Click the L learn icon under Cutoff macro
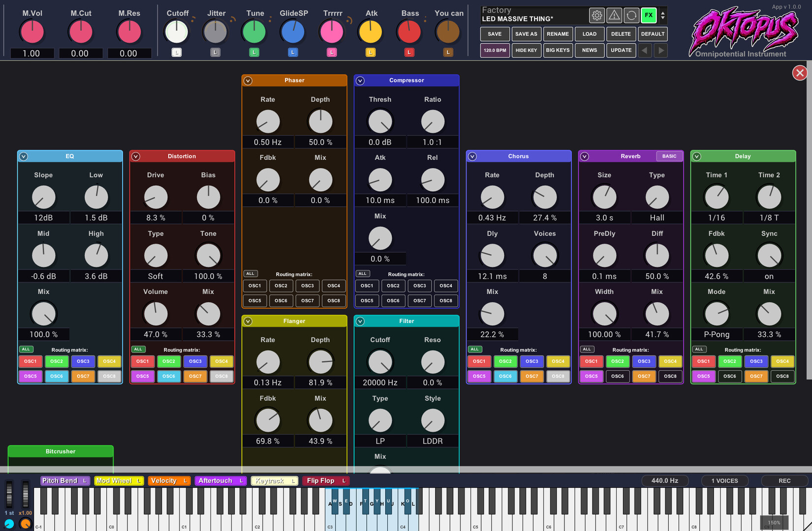 coord(177,52)
